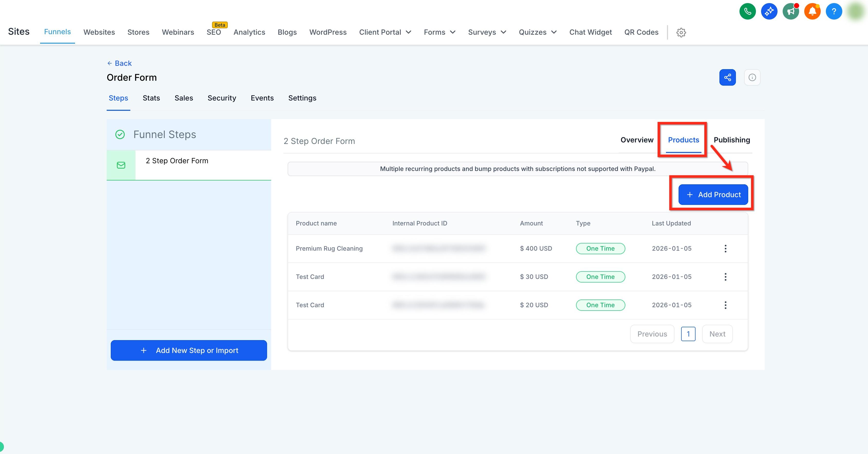
Task: Open the megaphone announcements icon
Action: tap(790, 12)
